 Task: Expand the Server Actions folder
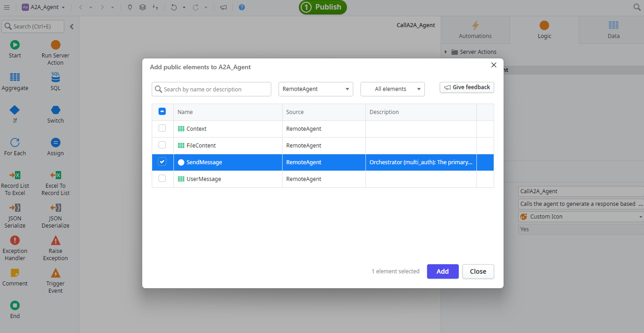coord(446,52)
